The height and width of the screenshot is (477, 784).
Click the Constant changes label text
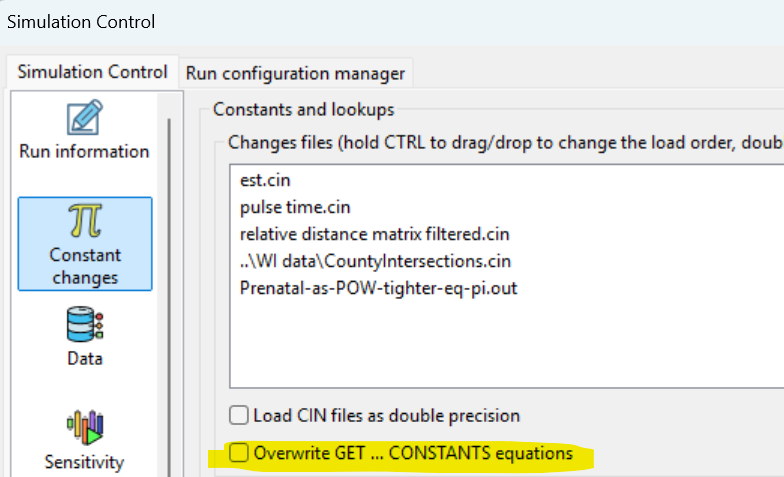[x=85, y=266]
